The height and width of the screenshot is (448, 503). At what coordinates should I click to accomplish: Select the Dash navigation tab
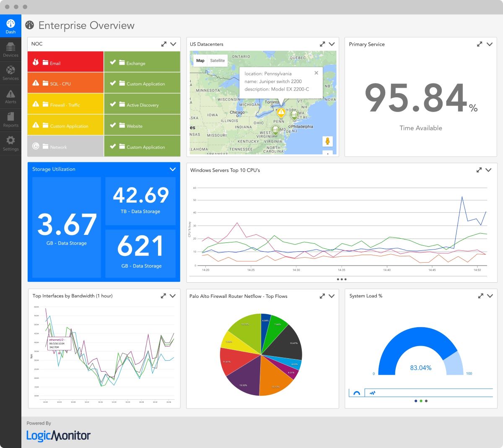pyautogui.click(x=11, y=26)
